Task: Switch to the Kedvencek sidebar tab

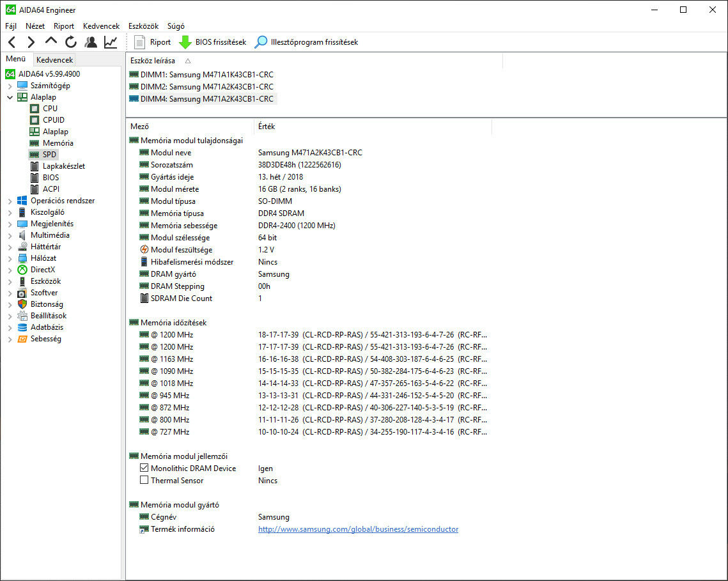Action: (54, 60)
